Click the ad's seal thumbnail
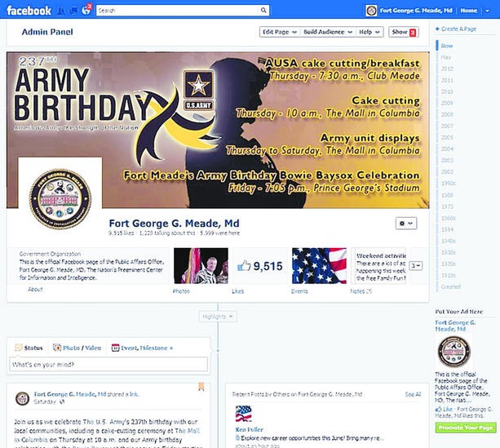 tap(454, 352)
